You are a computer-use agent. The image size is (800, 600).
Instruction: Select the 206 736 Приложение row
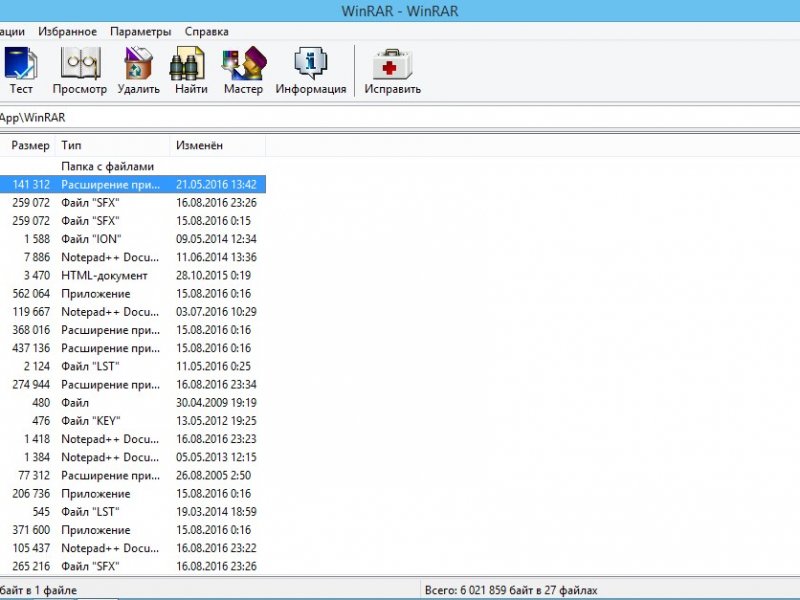click(x=133, y=494)
